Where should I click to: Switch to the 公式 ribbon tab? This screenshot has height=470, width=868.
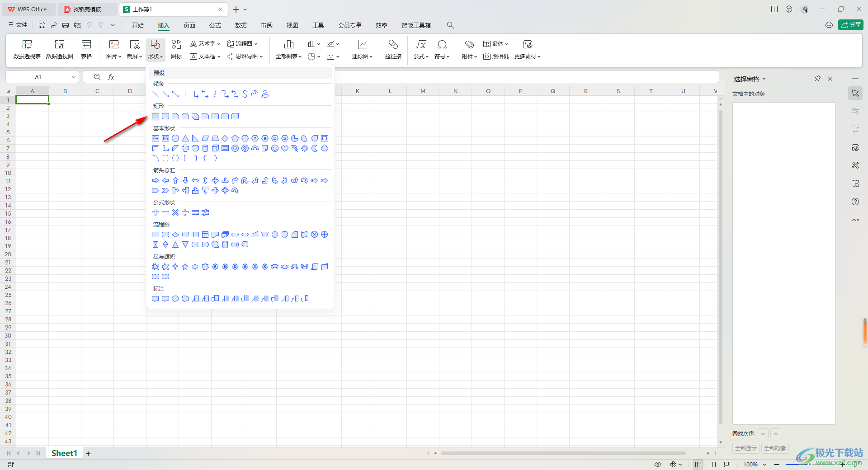tap(215, 25)
